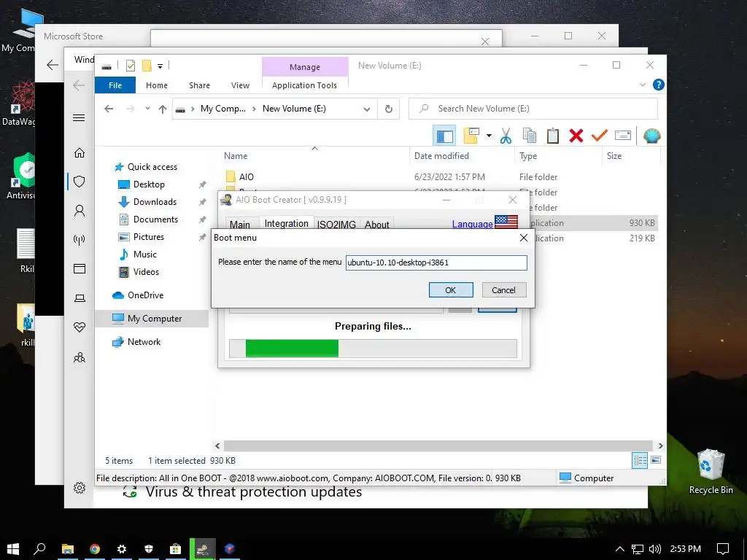
Task: Click the File Explorer help question mark icon
Action: (659, 85)
